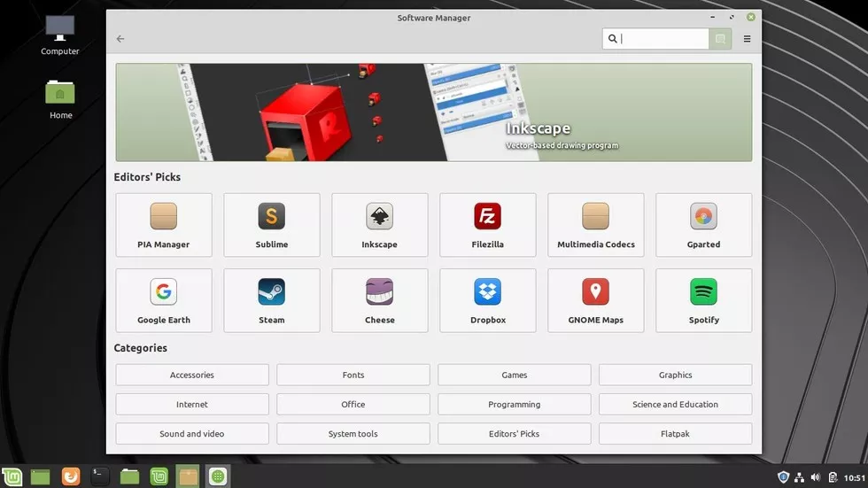868x488 pixels.
Task: Open the Linux Mint start menu
Action: click(12, 476)
